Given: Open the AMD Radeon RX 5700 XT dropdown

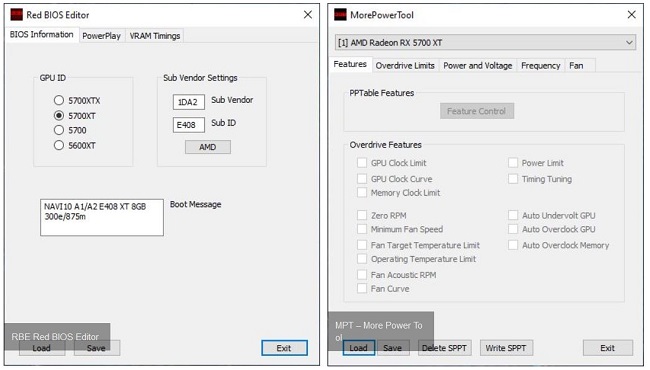Looking at the screenshot, I should pyautogui.click(x=485, y=43).
